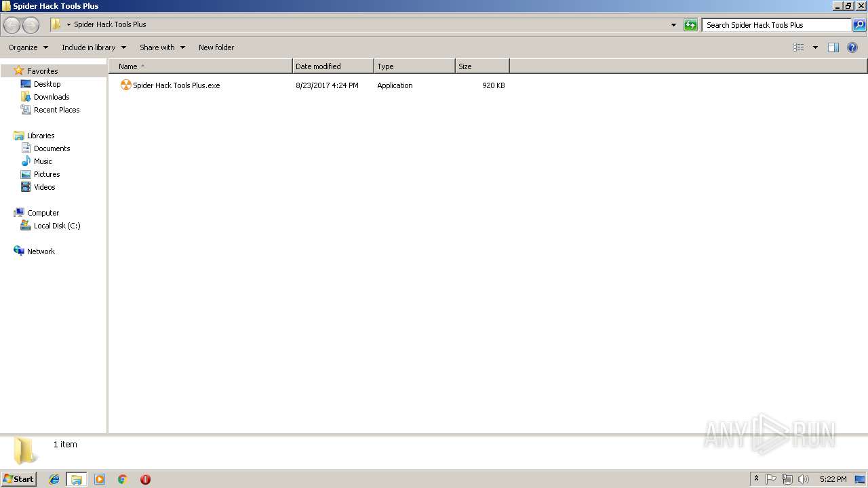Click the Music note icon
The width and height of the screenshot is (868, 488).
tap(26, 161)
